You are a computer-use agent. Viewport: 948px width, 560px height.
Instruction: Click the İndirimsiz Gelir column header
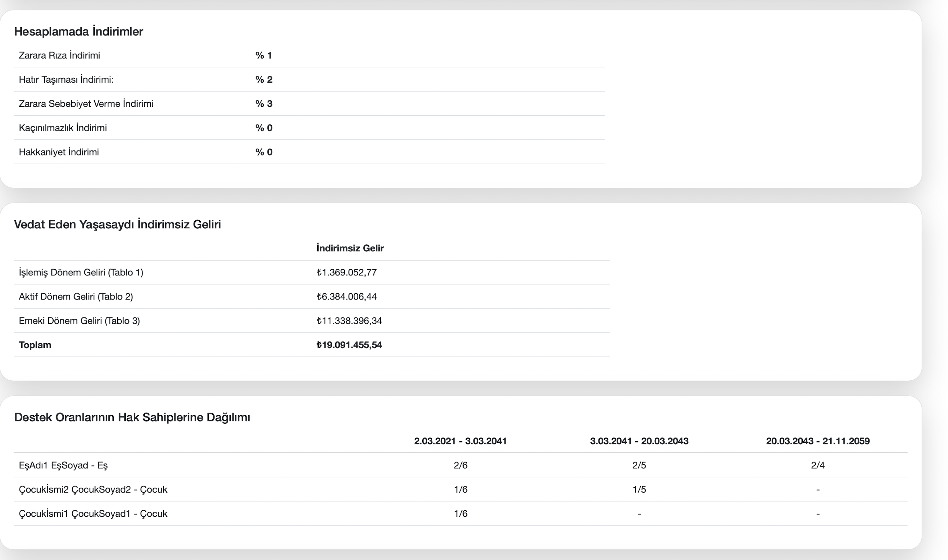pos(350,248)
